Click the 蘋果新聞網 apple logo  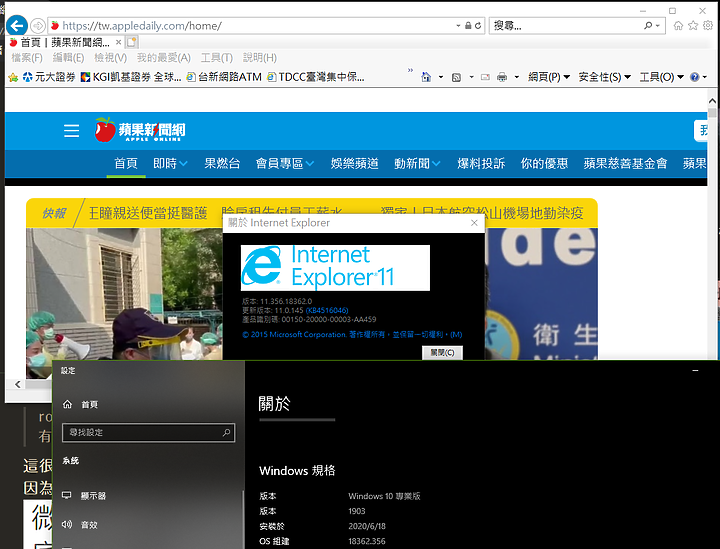(x=140, y=130)
